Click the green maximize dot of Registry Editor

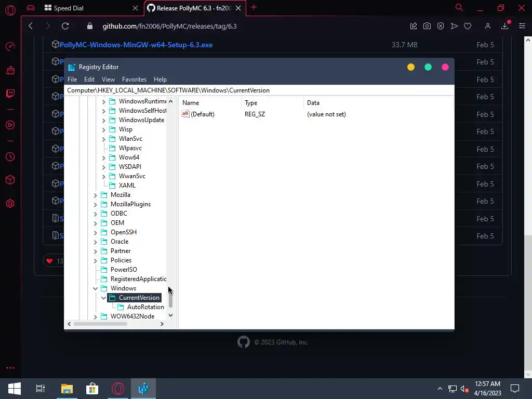pos(428,67)
